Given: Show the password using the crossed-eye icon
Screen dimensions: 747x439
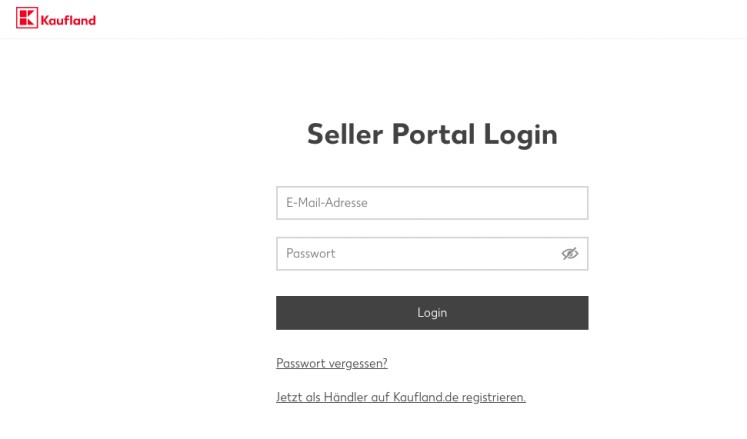Looking at the screenshot, I should tap(570, 254).
